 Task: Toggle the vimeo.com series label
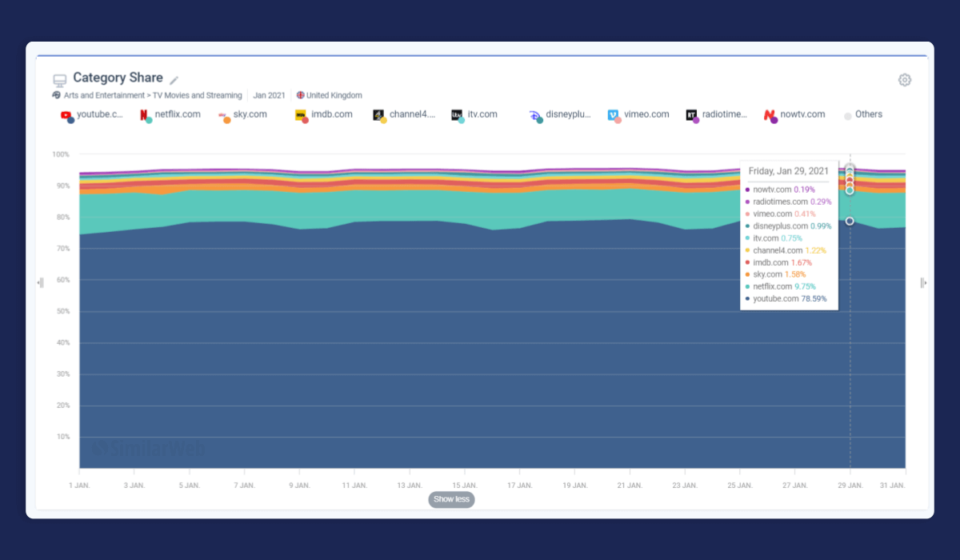pos(646,114)
